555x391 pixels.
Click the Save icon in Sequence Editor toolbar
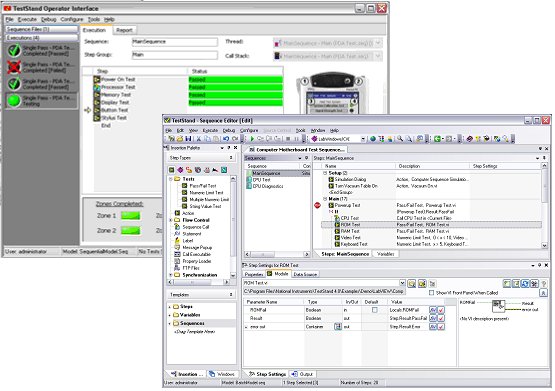pyautogui.click(x=188, y=139)
